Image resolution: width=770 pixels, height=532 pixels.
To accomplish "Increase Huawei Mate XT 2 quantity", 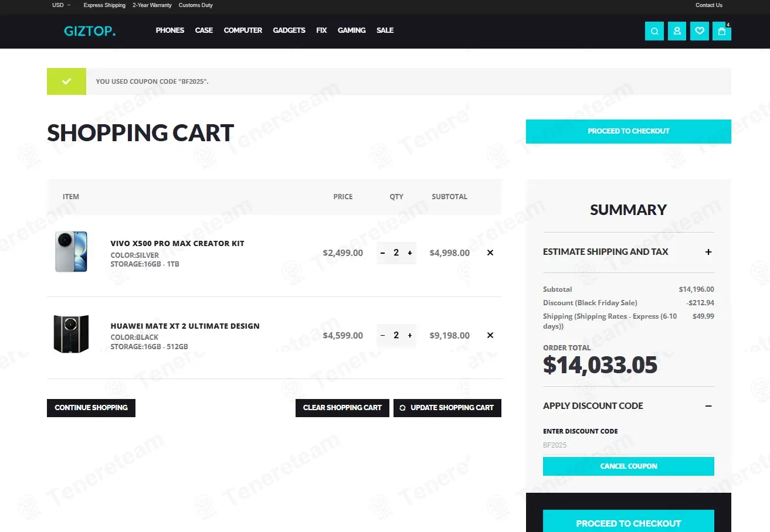I will (x=410, y=336).
